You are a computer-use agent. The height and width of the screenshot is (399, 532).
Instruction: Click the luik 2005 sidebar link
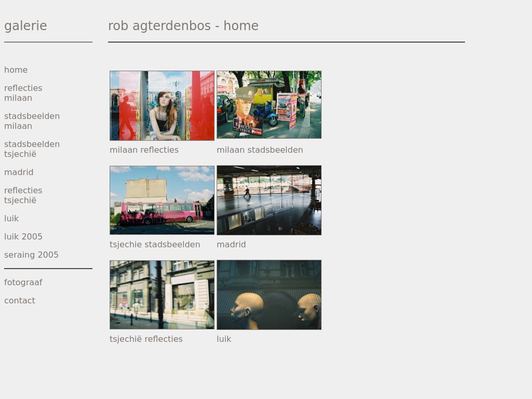pos(23,236)
